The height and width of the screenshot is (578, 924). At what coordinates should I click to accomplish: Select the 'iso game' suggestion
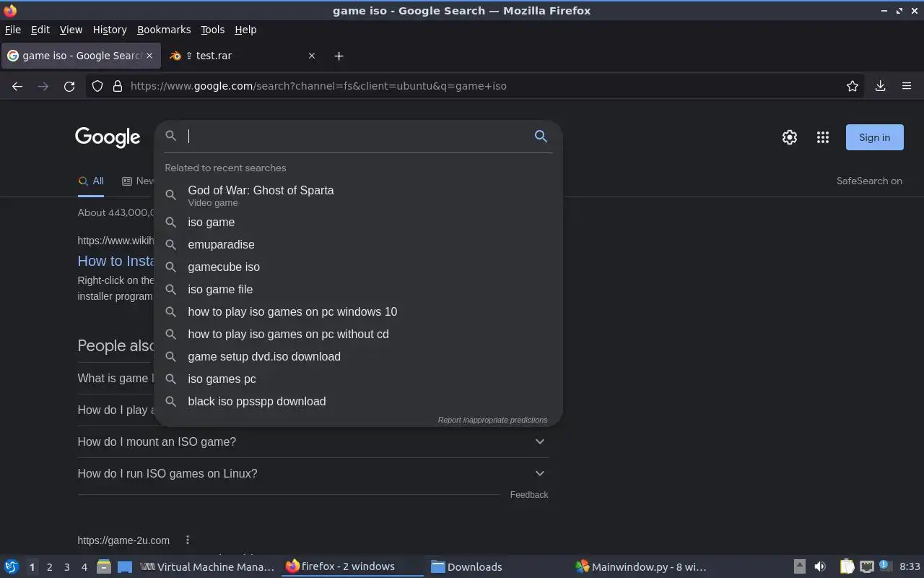358,222
